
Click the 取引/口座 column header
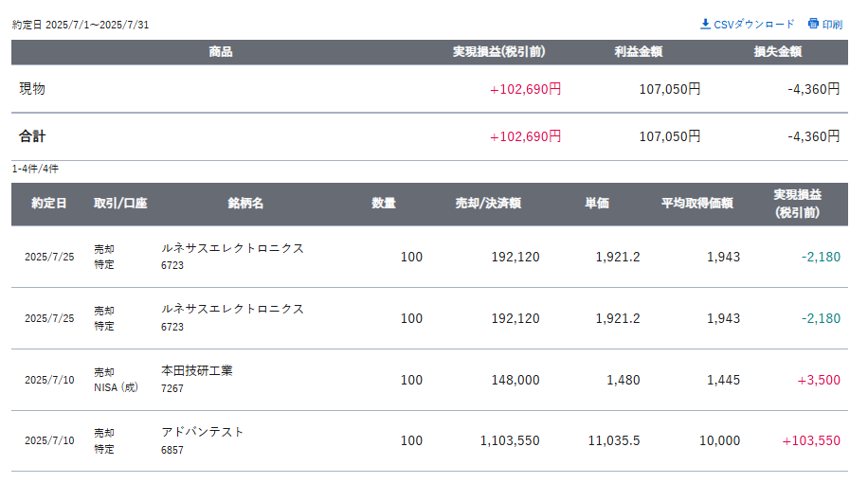(120, 204)
